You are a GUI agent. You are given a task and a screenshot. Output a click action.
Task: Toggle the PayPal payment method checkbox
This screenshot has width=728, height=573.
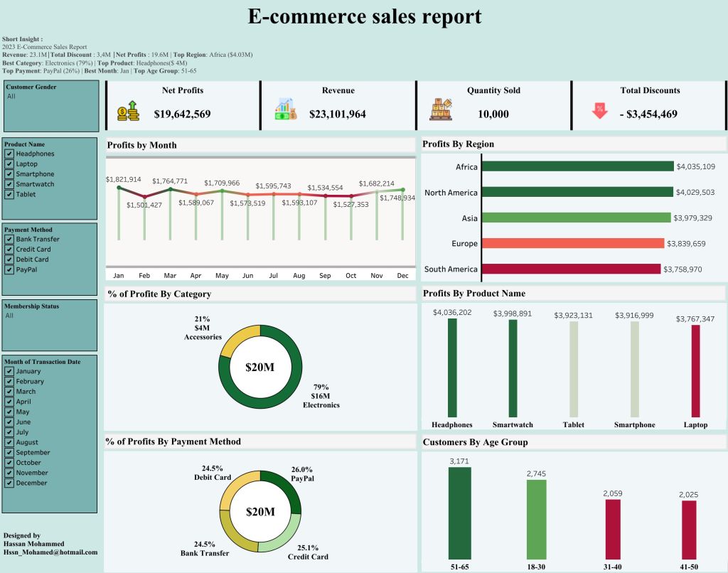click(9, 269)
